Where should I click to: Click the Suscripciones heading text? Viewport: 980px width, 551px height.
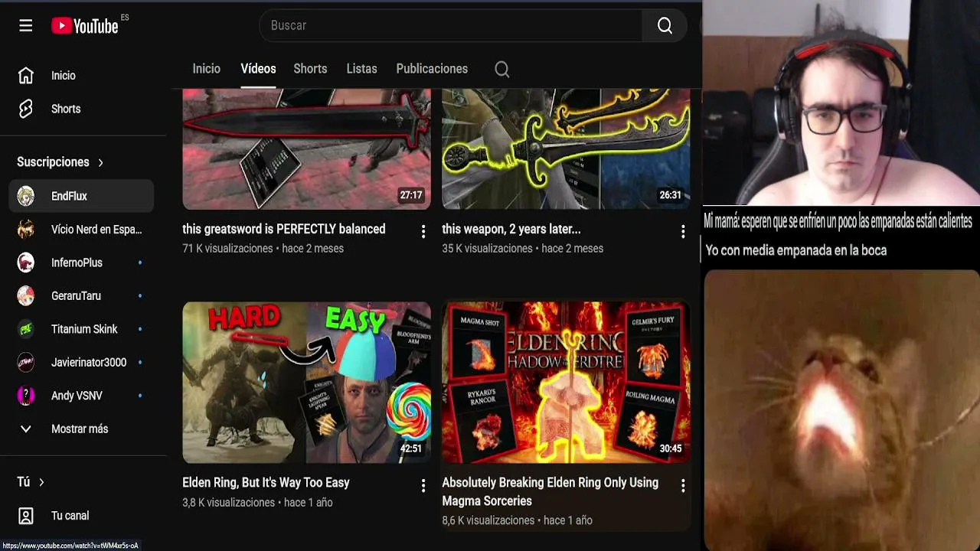53,162
